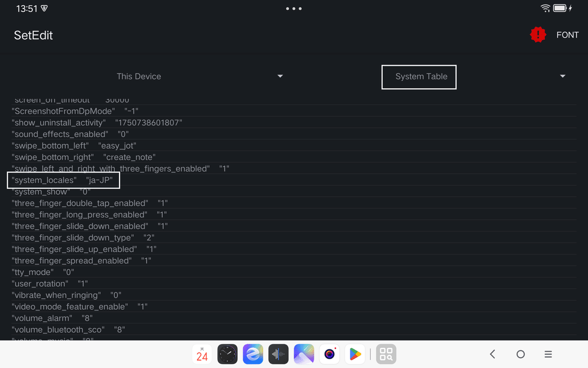Click the arrow beside System Table

[563, 77]
